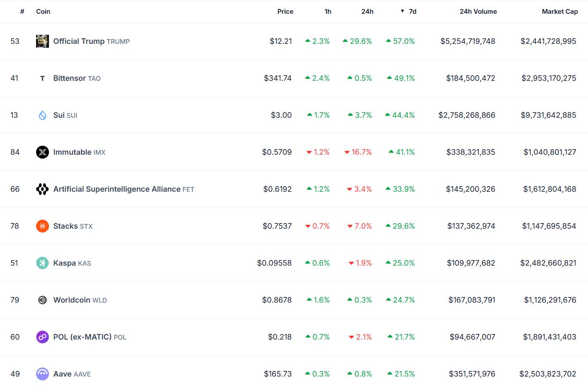This screenshot has width=588, height=392.
Task: Click Bittensor's 49.1% seven-day gain
Action: coord(401,78)
